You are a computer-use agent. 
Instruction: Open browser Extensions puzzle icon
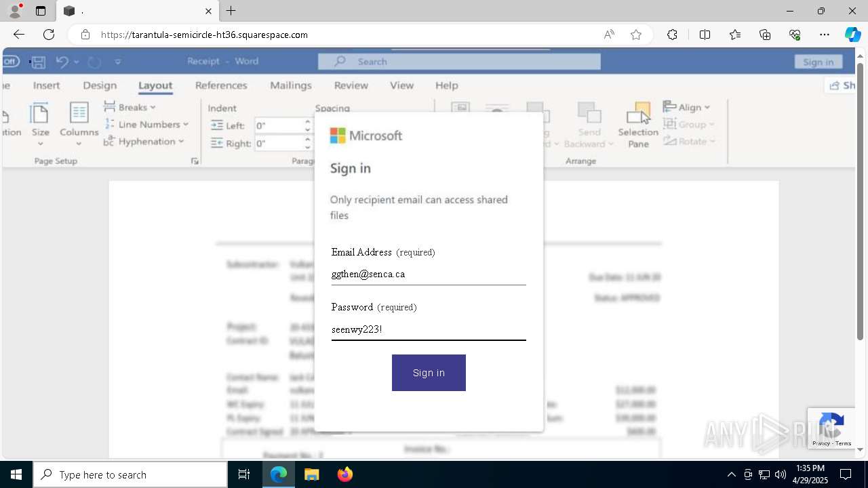[x=672, y=35]
